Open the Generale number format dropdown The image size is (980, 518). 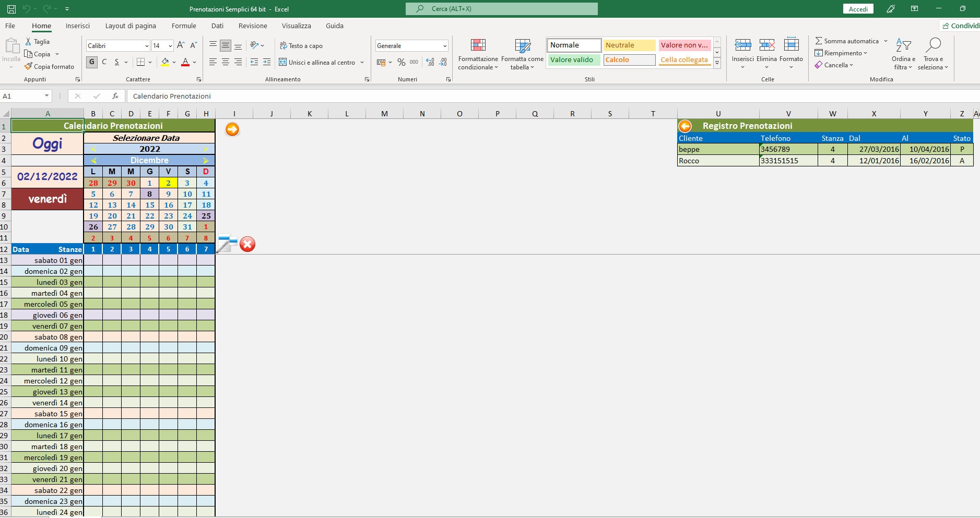(444, 46)
